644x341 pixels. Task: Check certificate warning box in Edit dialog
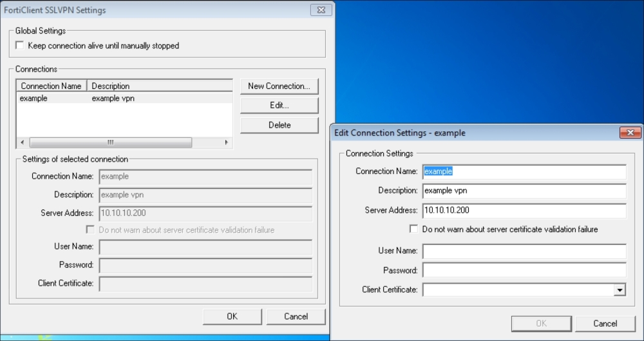(413, 229)
